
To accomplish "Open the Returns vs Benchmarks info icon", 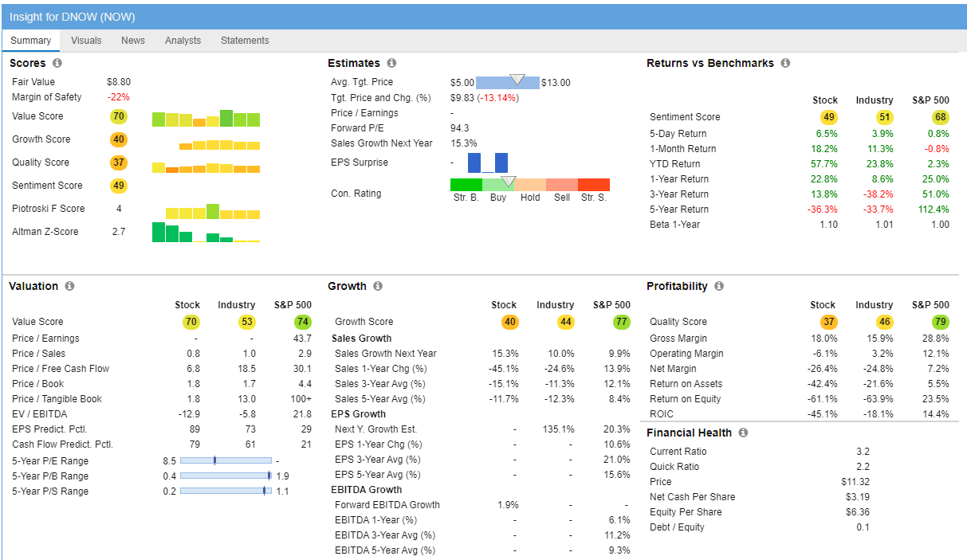I will tap(785, 63).
